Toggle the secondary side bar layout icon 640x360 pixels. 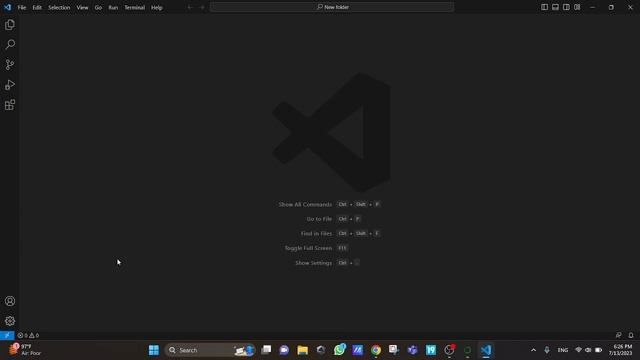tap(566, 7)
